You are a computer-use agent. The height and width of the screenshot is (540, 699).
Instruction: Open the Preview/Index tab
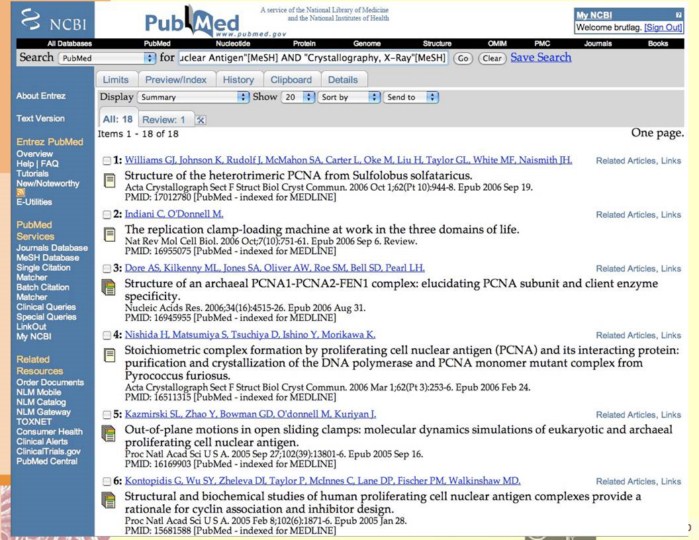(174, 79)
